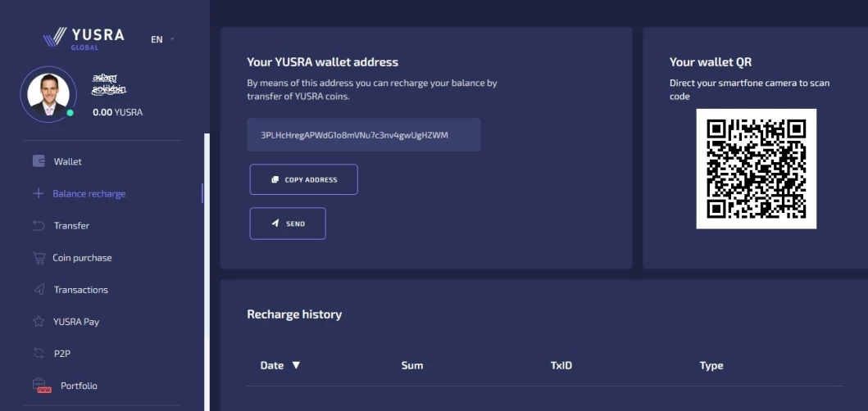Open the Transactions menu item
Viewport: 868px width, 411px height.
click(x=80, y=290)
